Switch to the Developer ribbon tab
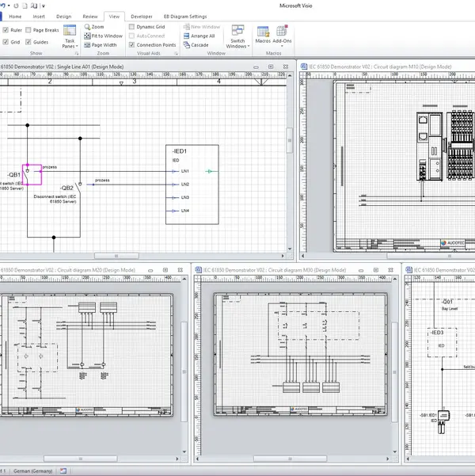The height and width of the screenshot is (476, 475). click(x=142, y=16)
